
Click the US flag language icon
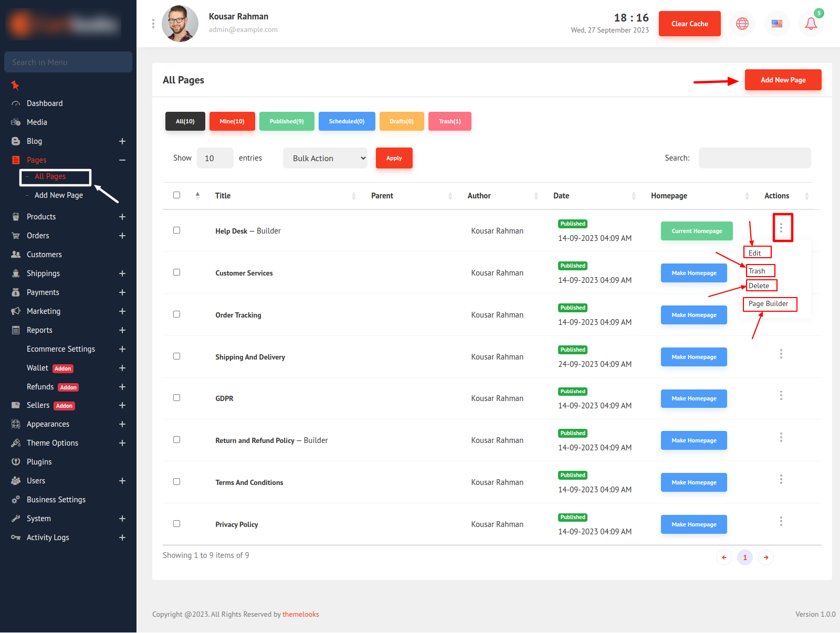pos(776,24)
